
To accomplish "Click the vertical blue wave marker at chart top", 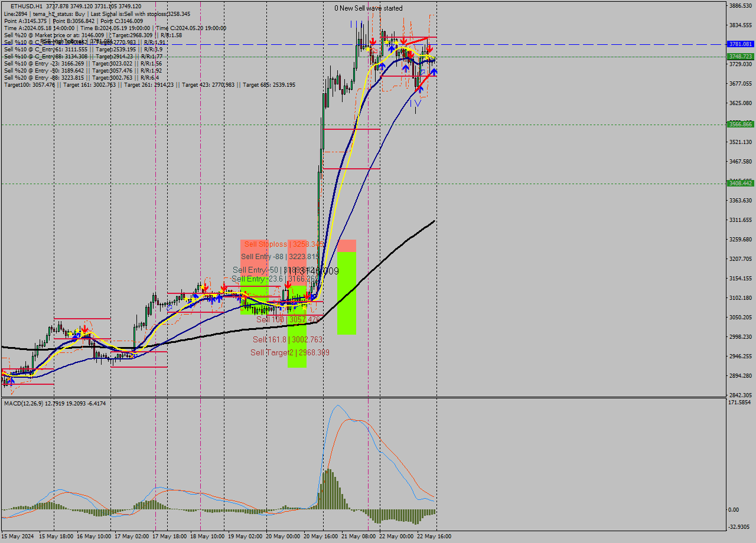I will [x=351, y=24].
